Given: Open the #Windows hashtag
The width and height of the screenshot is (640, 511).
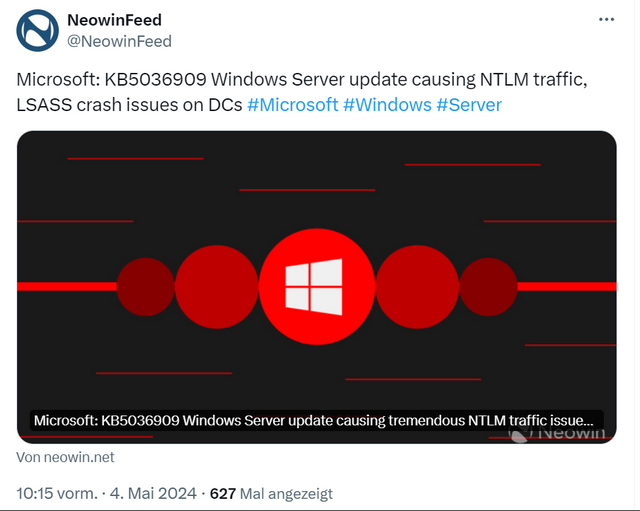Looking at the screenshot, I should click(x=387, y=105).
